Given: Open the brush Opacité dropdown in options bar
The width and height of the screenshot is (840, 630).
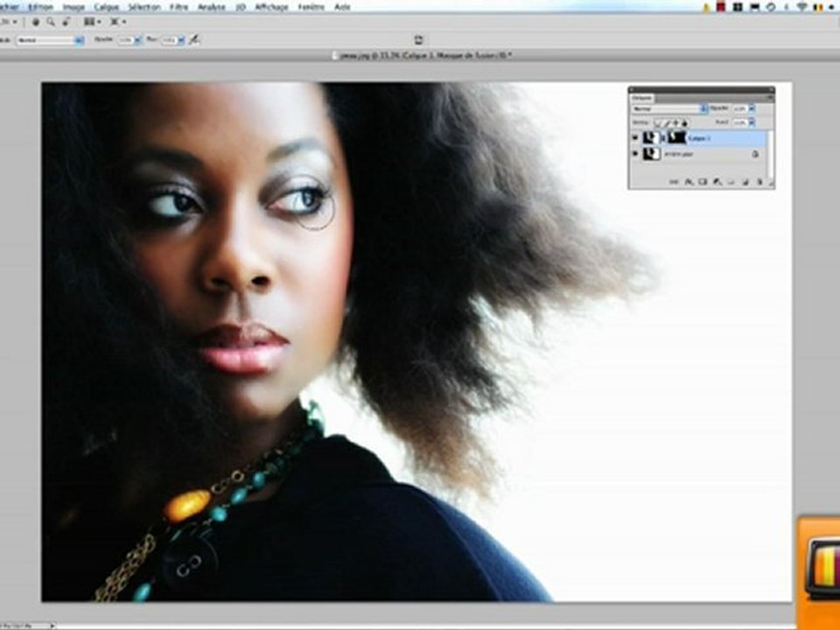Looking at the screenshot, I should 137,40.
